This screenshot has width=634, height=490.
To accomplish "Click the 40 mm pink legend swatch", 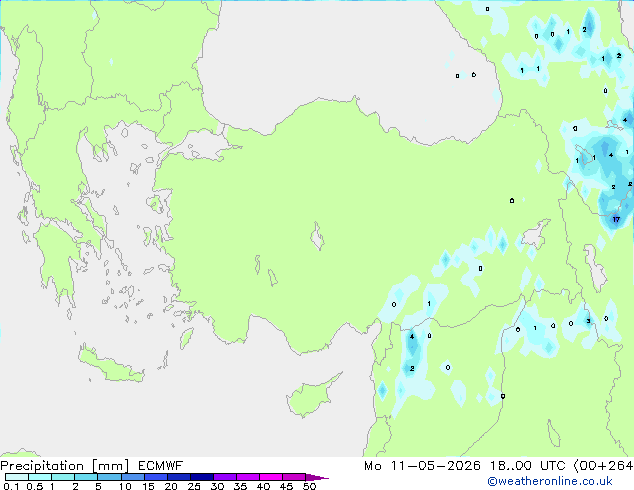I will pos(271,477).
